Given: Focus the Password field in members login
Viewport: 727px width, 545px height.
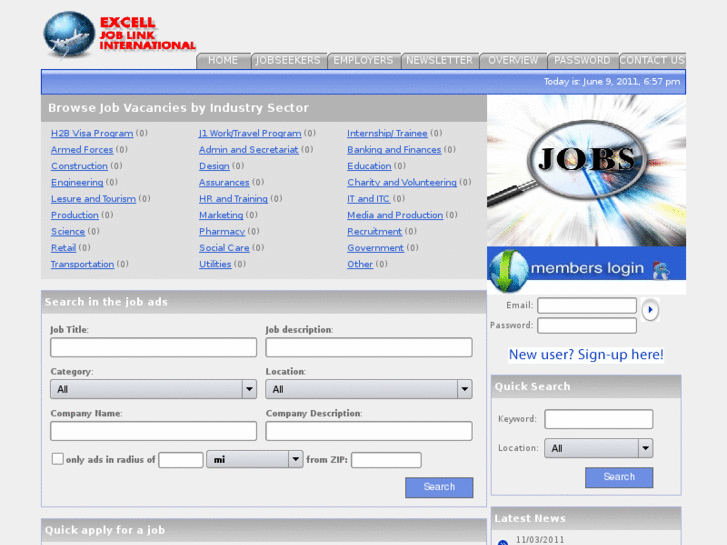Looking at the screenshot, I should tap(586, 325).
